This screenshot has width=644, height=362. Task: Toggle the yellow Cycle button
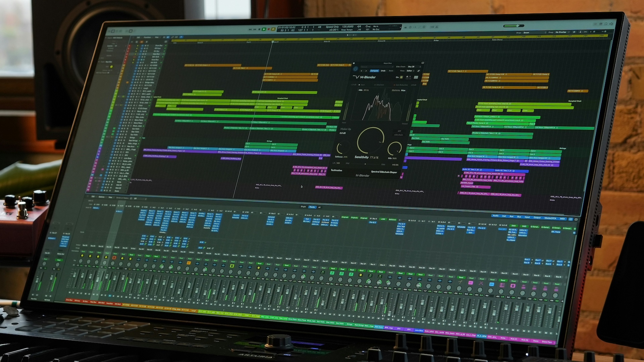pos(273,29)
